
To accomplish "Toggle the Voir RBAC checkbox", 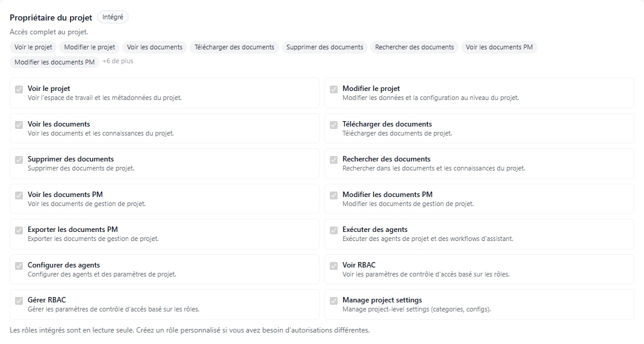I will 333,266.
